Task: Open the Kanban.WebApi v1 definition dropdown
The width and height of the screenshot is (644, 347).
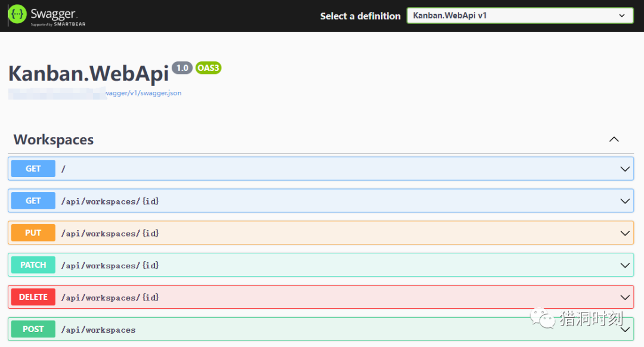Action: [x=520, y=16]
